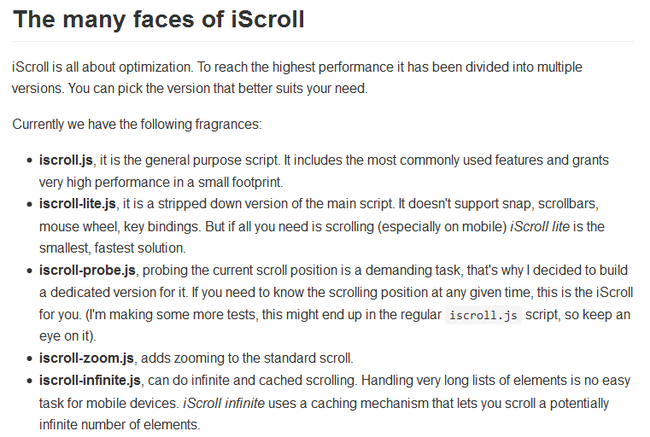The image size is (650, 437).
Task: Click the bullet before iscroll-infinite.js
Action: (x=29, y=381)
